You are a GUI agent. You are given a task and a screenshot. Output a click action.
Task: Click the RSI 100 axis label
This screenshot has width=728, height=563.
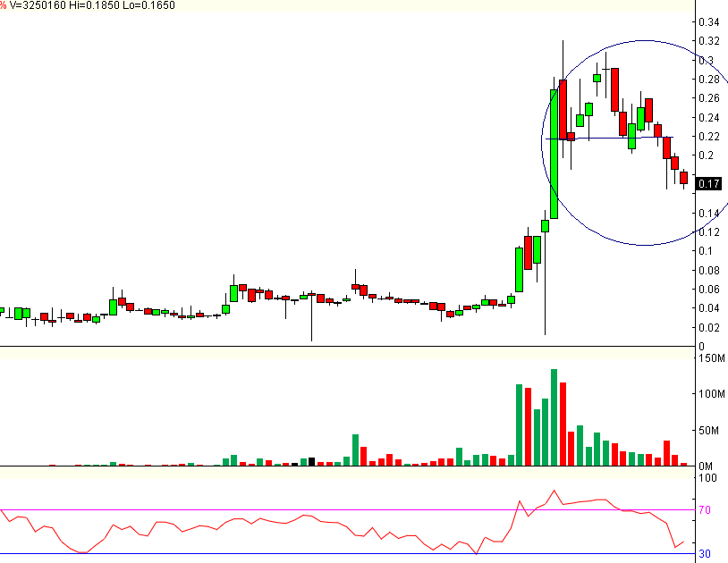[x=707, y=478]
